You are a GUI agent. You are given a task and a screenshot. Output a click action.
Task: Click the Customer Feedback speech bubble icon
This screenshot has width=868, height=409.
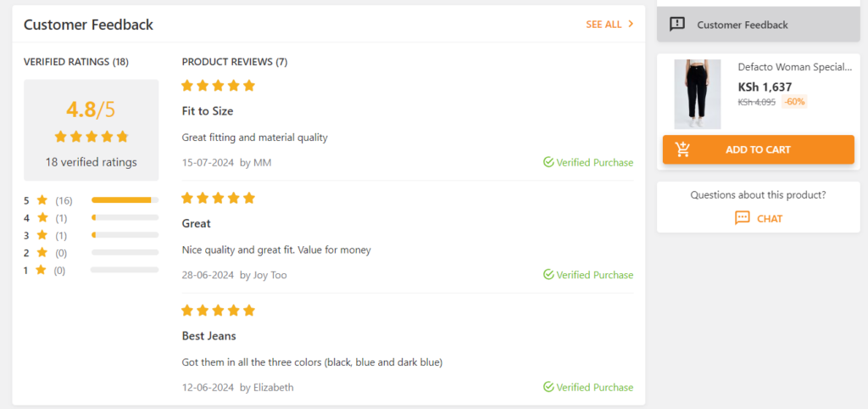click(x=677, y=25)
